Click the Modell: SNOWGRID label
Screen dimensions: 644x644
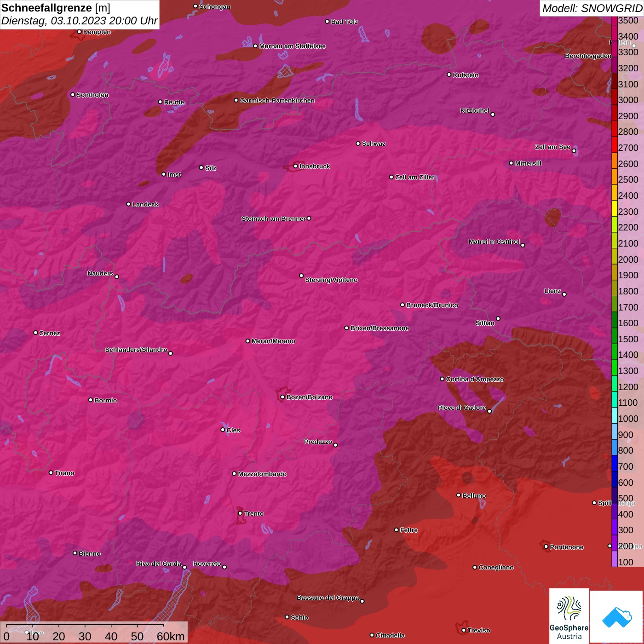[592, 8]
